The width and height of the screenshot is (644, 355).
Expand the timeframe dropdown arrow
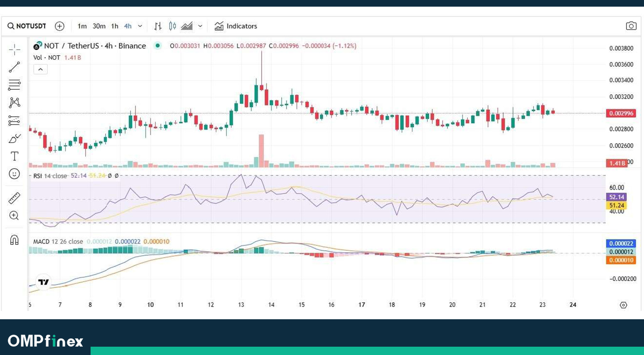[x=140, y=26]
